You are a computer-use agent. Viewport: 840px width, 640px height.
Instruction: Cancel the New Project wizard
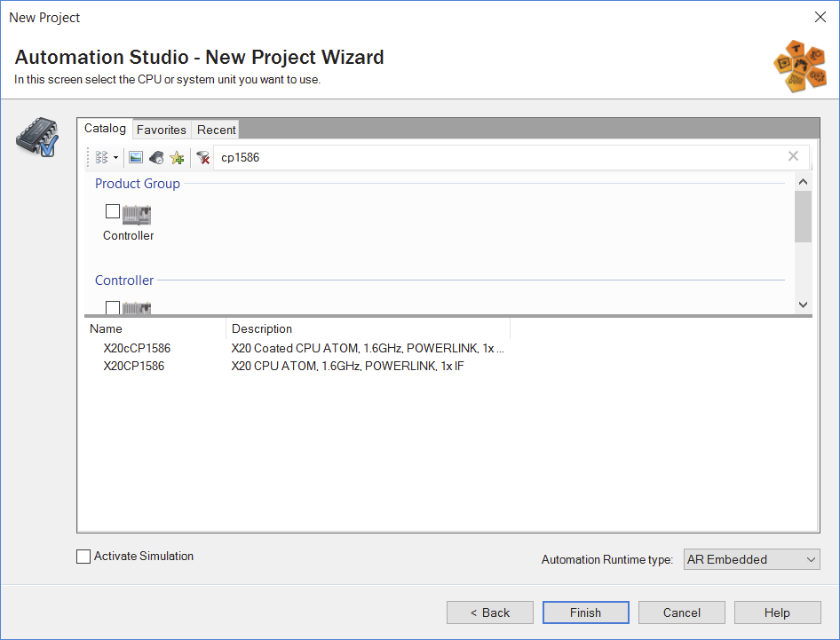click(681, 612)
